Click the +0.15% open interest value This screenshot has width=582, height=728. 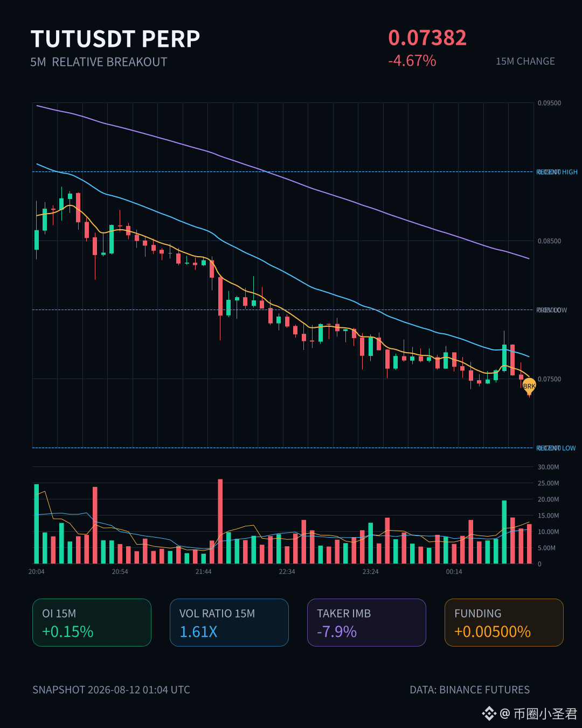click(68, 631)
